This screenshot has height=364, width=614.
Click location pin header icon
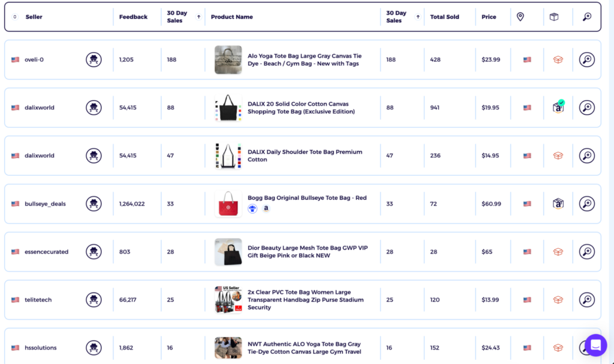[520, 16]
